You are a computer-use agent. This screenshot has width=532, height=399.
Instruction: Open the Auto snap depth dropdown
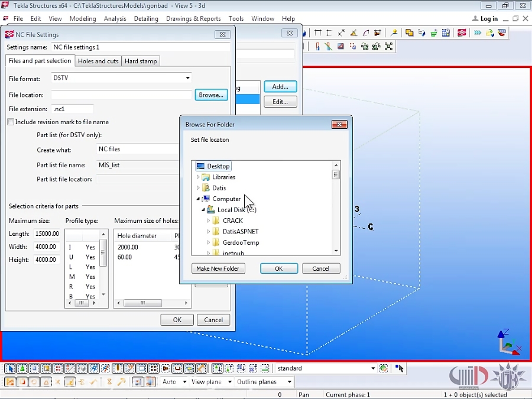[x=184, y=382]
